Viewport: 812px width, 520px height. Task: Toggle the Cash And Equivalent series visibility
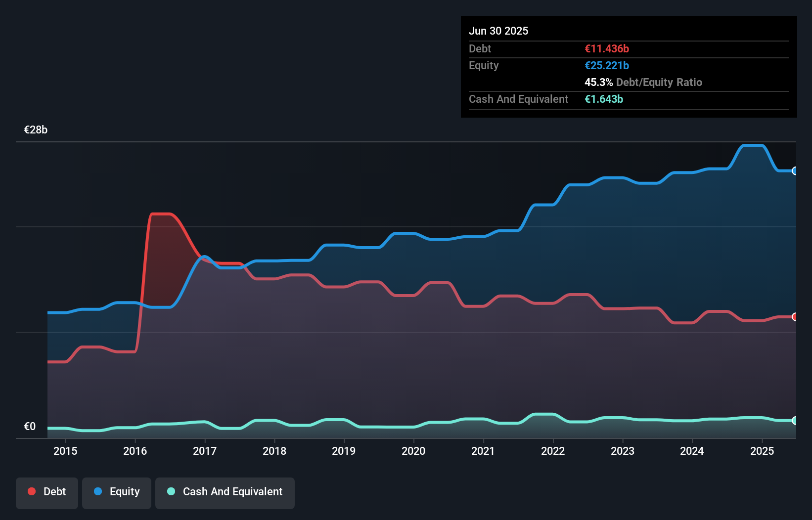point(225,493)
